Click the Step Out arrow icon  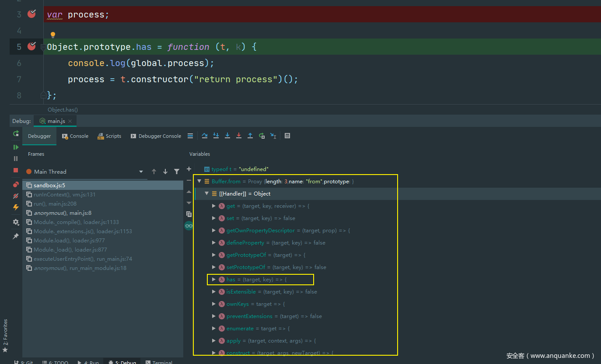(x=250, y=136)
